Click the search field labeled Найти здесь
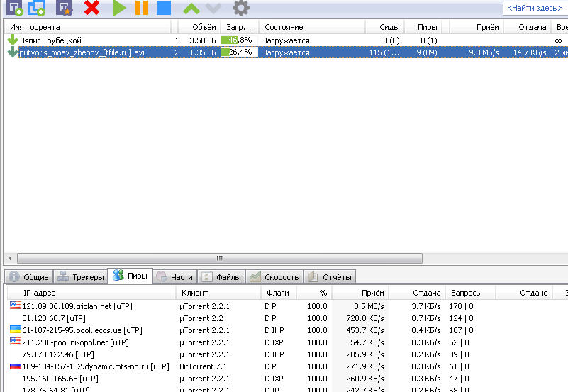This screenshot has width=568, height=392. [534, 9]
